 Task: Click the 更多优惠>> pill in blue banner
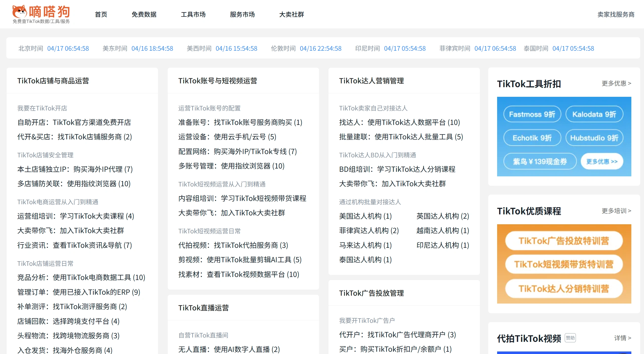(601, 161)
